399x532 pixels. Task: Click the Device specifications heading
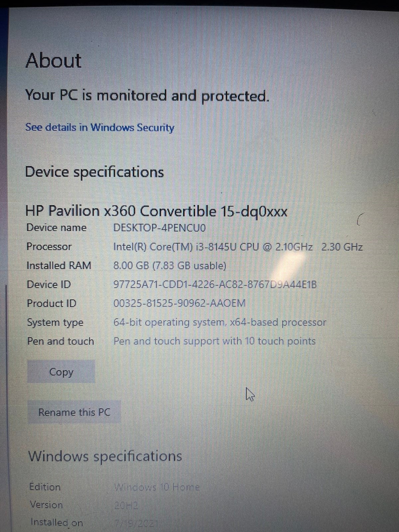pos(94,172)
